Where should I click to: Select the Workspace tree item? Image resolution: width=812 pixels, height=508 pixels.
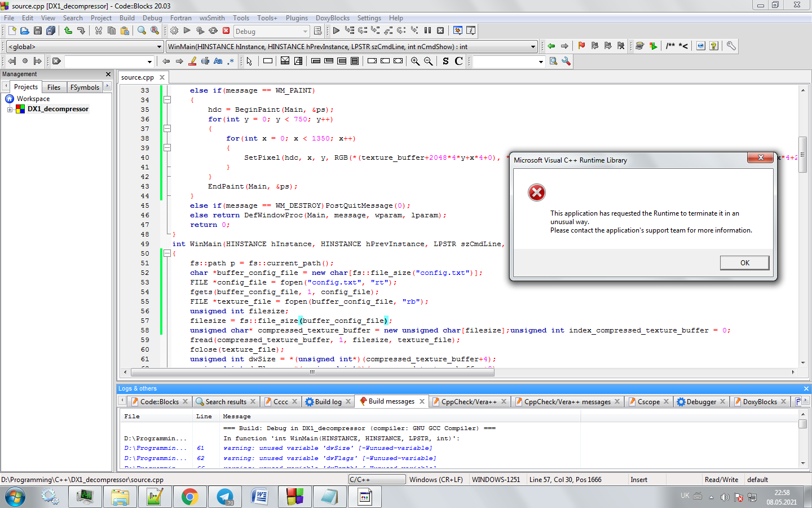tap(33, 99)
